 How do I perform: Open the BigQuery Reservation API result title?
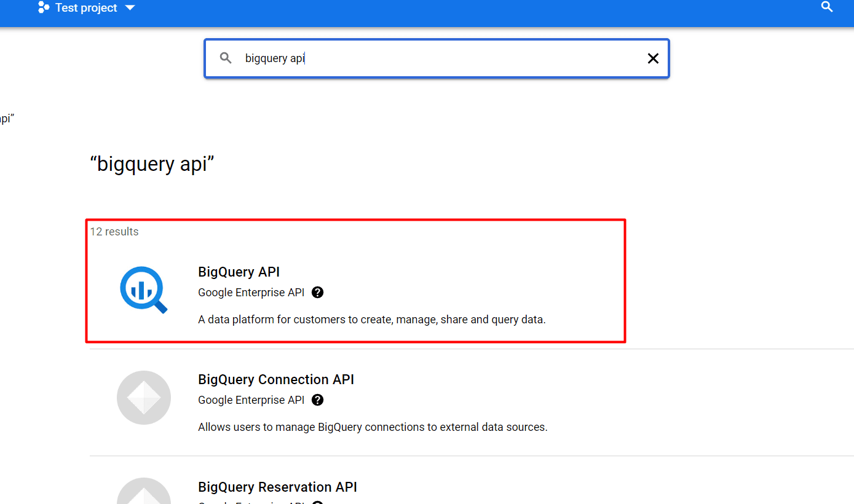point(277,487)
